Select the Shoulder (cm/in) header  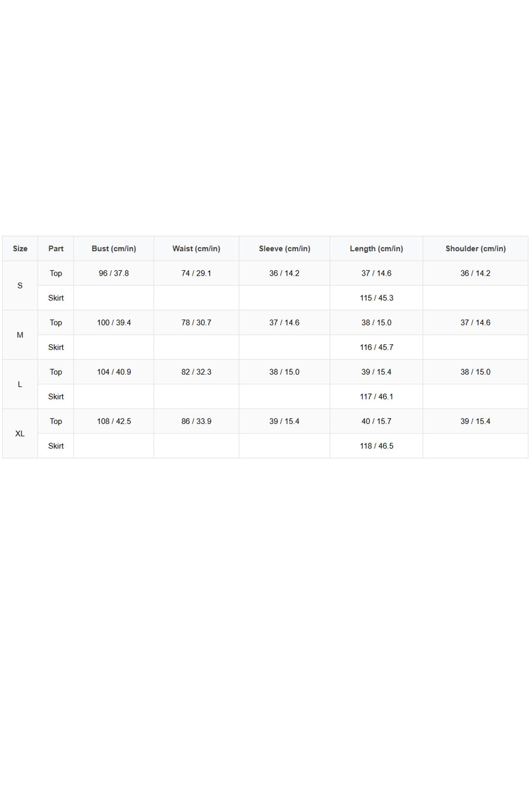[475, 248]
